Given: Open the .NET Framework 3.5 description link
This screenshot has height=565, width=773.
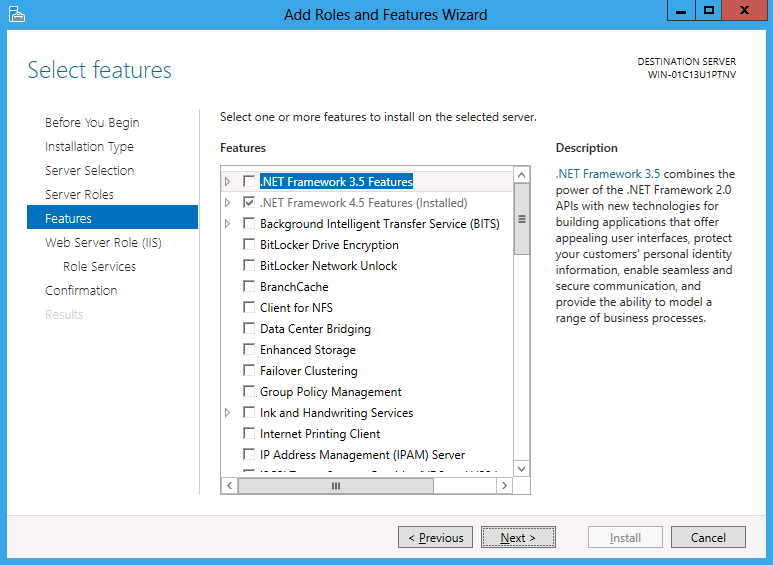Looking at the screenshot, I should tap(608, 174).
